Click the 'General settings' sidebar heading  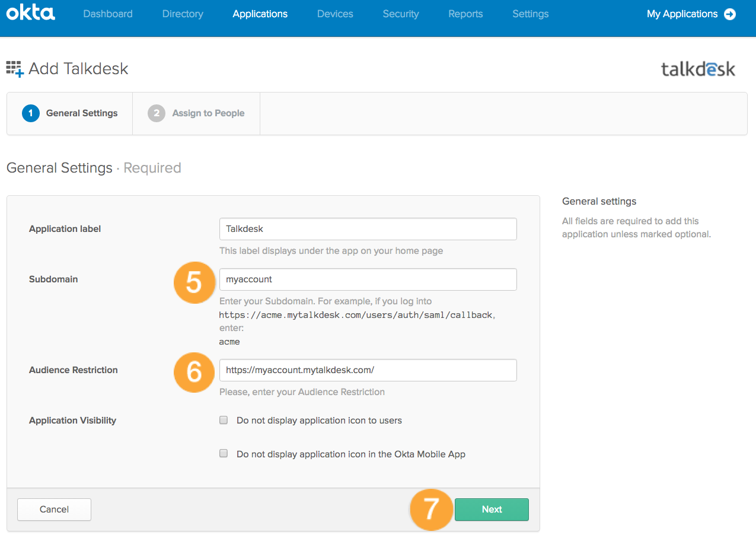click(x=599, y=202)
